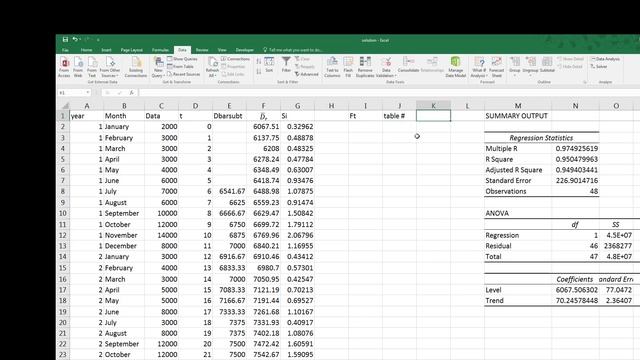The height and width of the screenshot is (360, 640).
Task: Open Manage Data Model
Action: click(x=456, y=67)
